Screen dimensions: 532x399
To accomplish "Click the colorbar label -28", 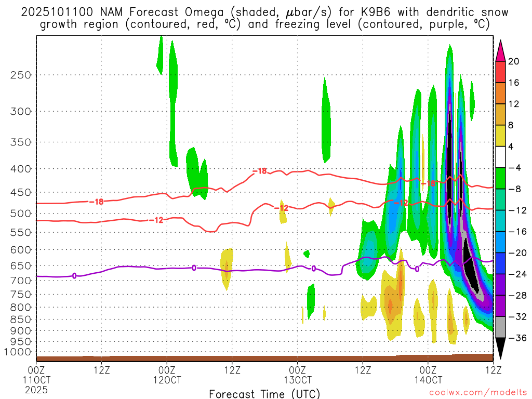I will tap(517, 296).
